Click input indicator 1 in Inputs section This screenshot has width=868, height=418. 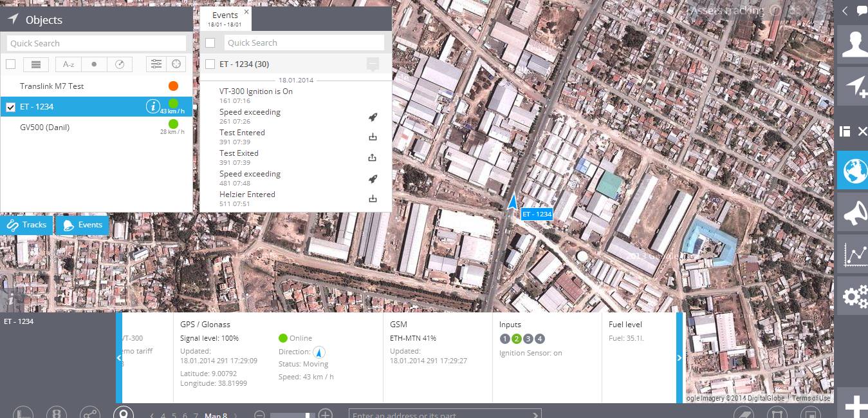click(x=504, y=339)
